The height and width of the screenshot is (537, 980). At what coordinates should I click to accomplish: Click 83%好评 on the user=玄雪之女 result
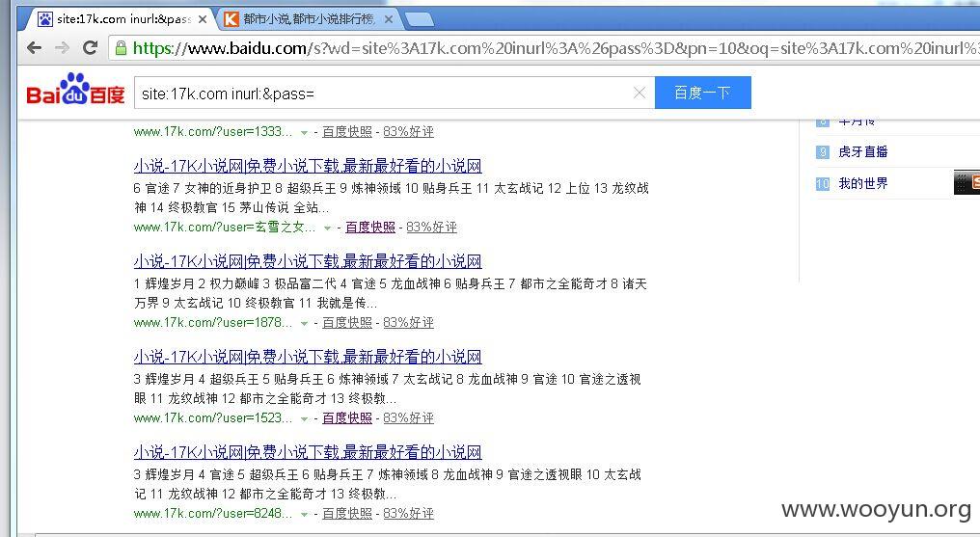[x=431, y=228]
